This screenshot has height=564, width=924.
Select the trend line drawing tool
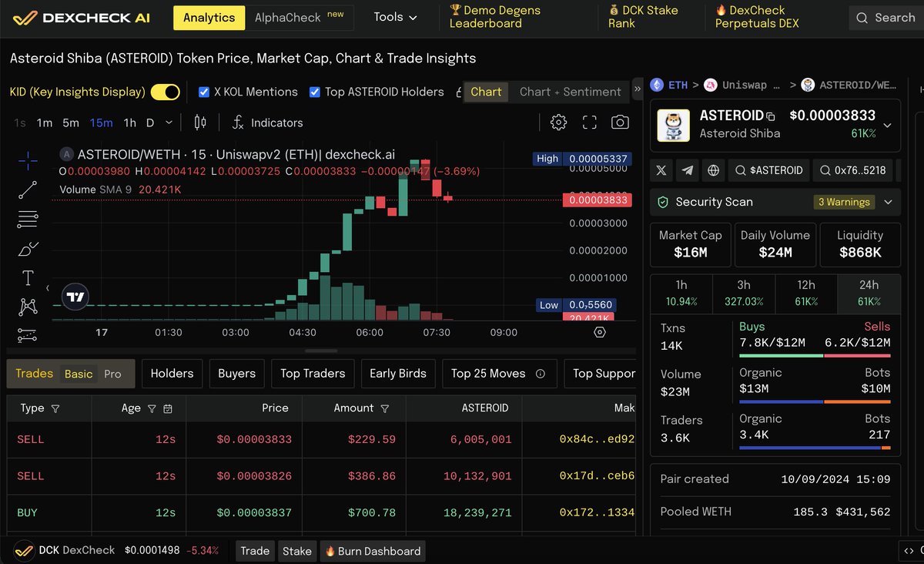tap(28, 190)
